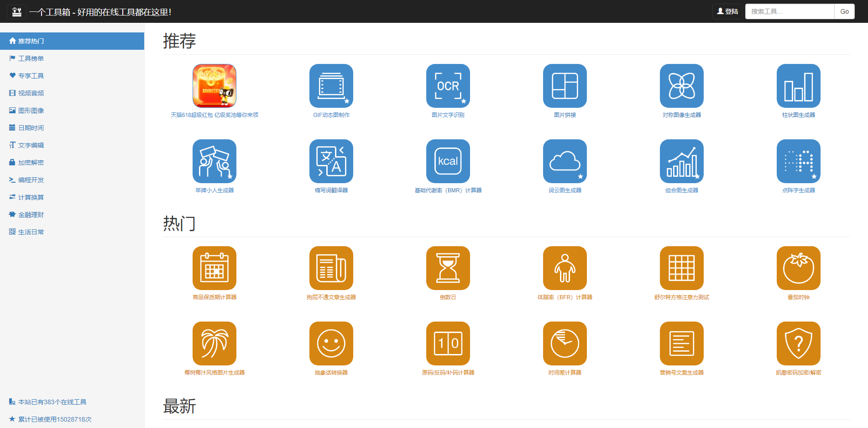Open the kcal 基础代谢率 calculator icon

pyautogui.click(x=448, y=161)
